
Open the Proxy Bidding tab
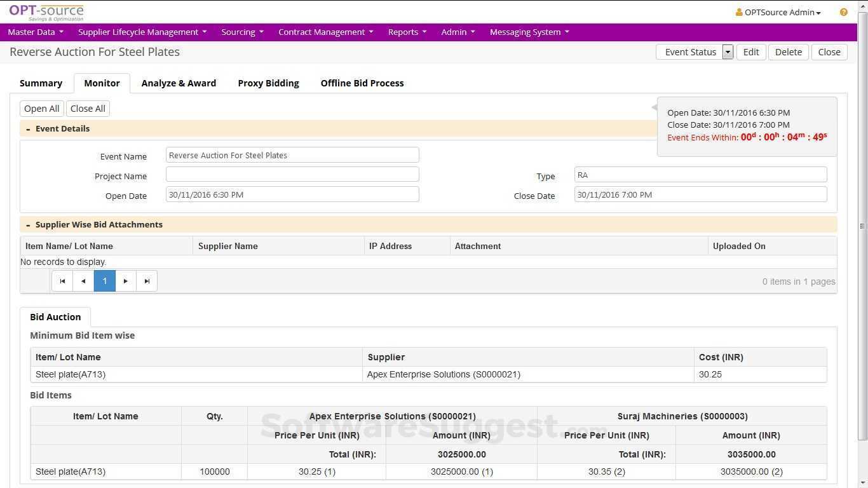(x=268, y=83)
